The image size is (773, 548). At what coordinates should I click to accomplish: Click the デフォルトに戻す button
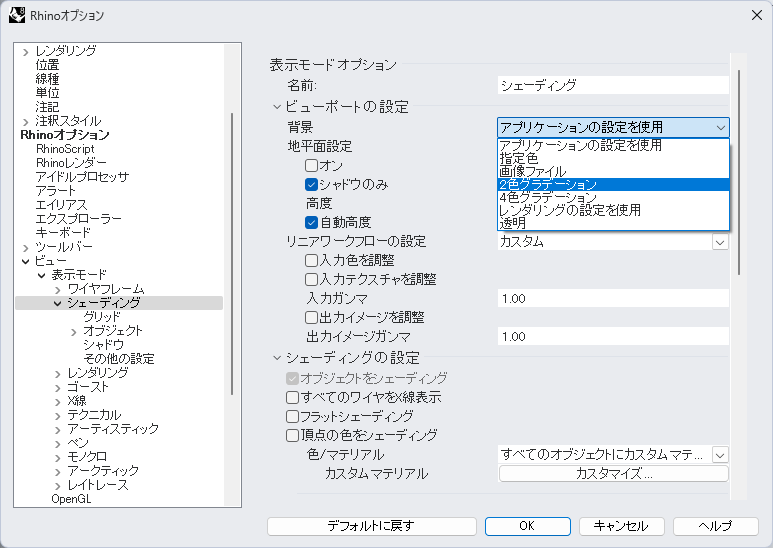click(372, 526)
